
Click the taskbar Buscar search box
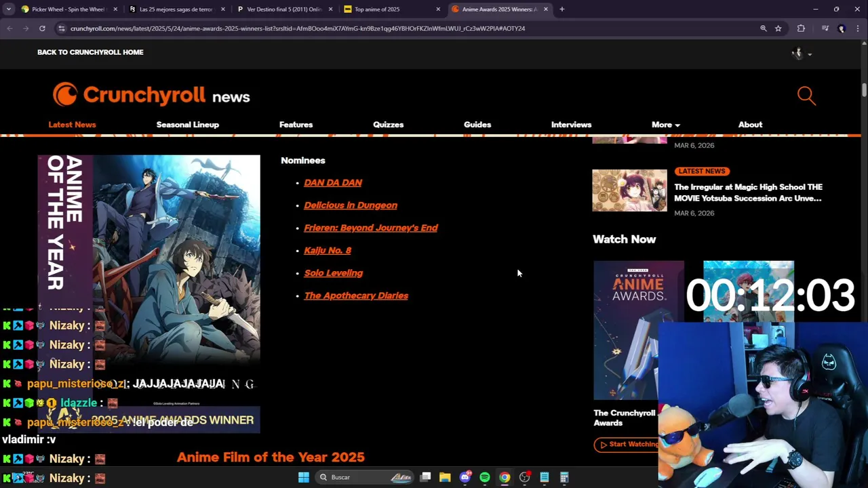(366, 477)
